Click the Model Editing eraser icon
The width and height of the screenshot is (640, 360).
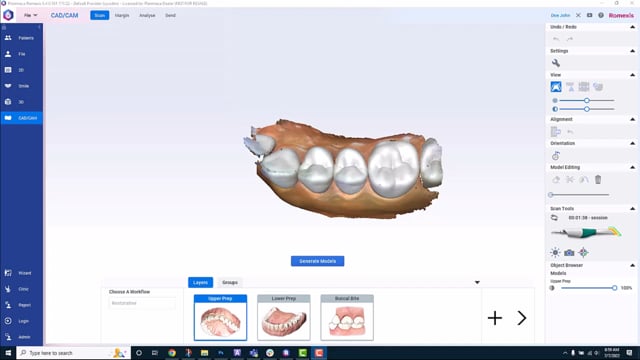pos(556,180)
